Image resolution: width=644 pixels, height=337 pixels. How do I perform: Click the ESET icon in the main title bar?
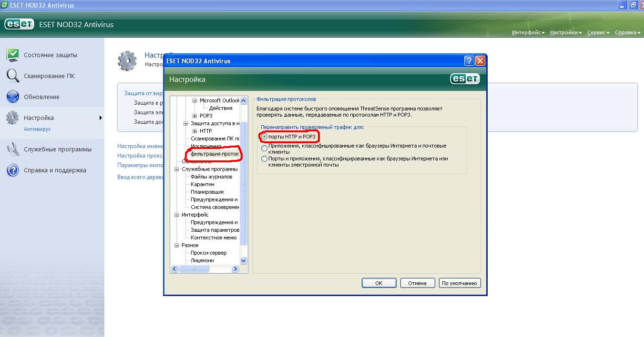coord(5,5)
